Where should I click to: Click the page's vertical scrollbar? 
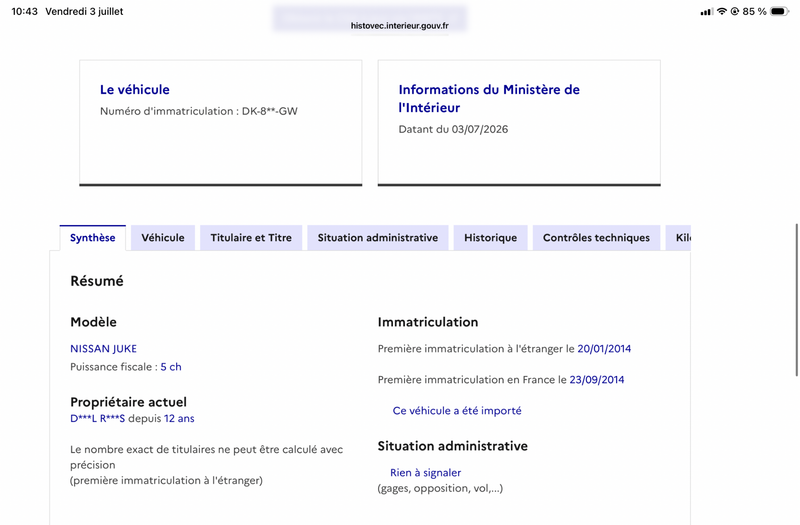pyautogui.click(x=796, y=300)
